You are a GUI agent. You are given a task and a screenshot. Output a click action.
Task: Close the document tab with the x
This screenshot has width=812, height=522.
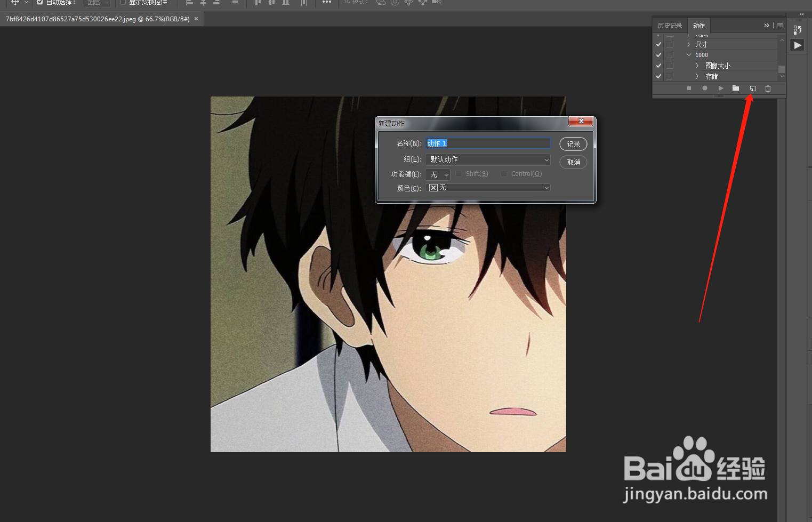click(x=196, y=19)
